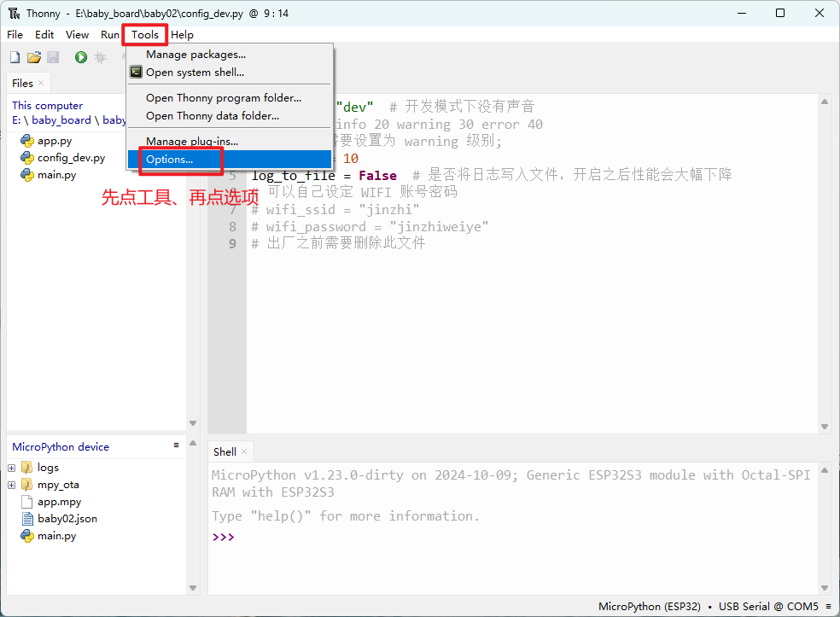Click MicroPython (ESP32) interpreter status text
The image size is (840, 617).
tap(650, 606)
